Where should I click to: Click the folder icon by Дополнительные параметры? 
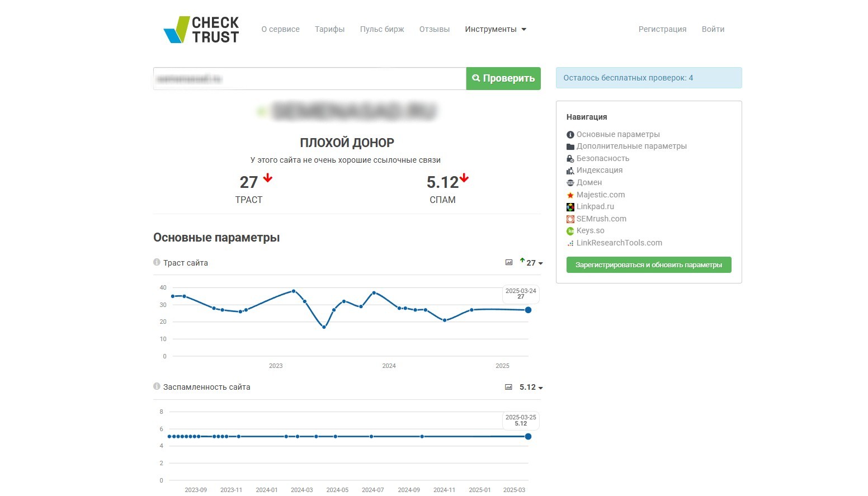coord(570,147)
